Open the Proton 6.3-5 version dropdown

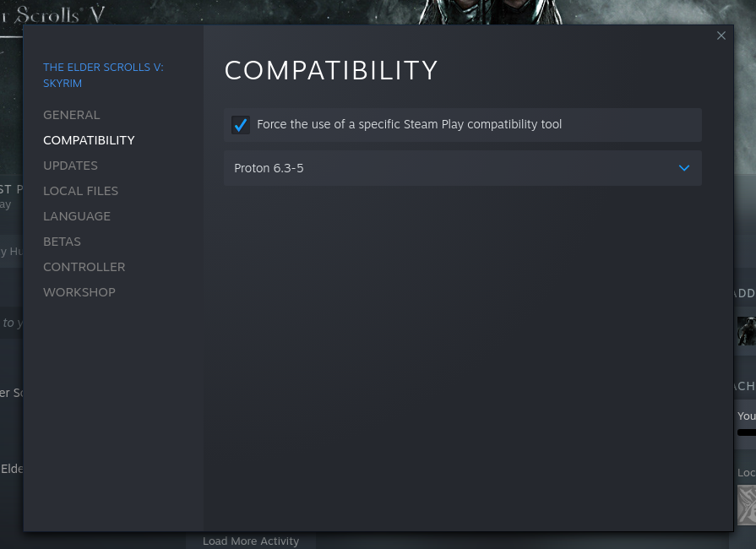coord(462,168)
